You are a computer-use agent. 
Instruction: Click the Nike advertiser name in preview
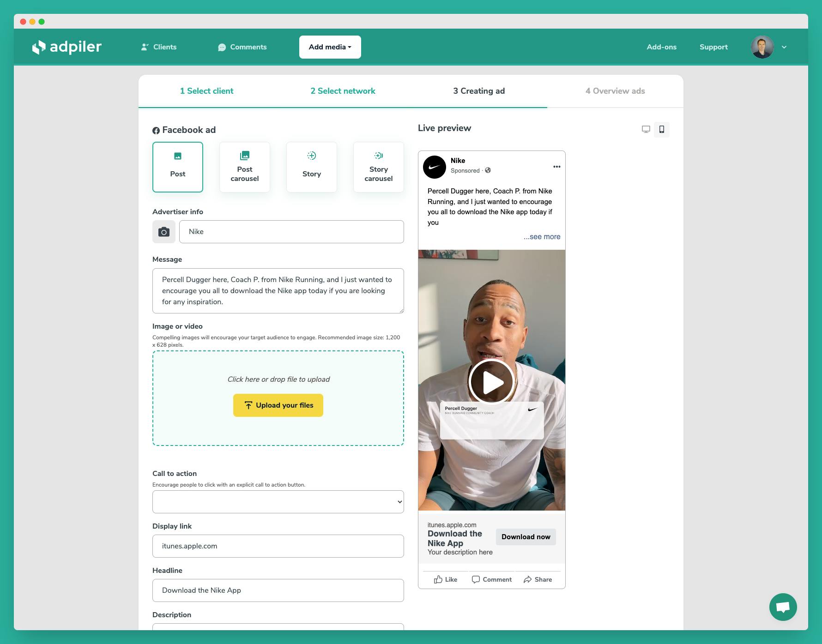point(458,161)
